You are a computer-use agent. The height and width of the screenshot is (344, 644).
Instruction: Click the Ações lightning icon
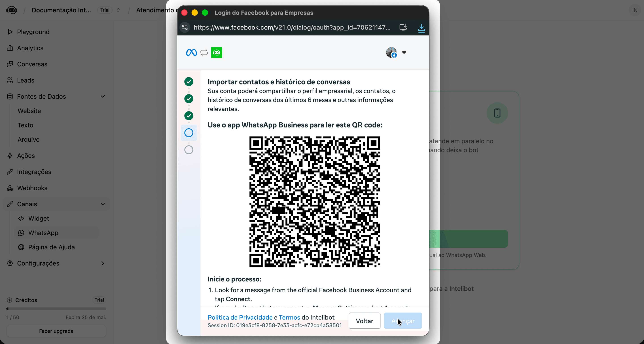[10, 155]
